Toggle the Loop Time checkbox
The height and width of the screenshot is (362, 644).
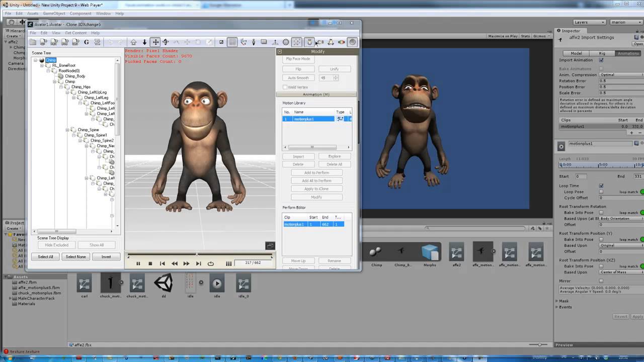[601, 186]
